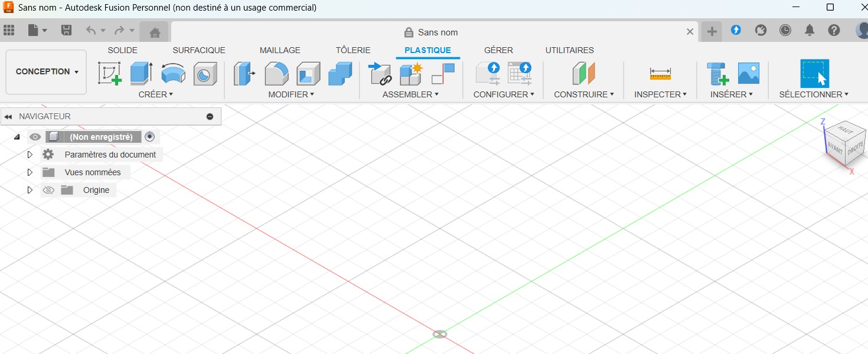Image resolution: width=868 pixels, height=354 pixels.
Task: Select the Shell tool icon
Action: coord(308,74)
